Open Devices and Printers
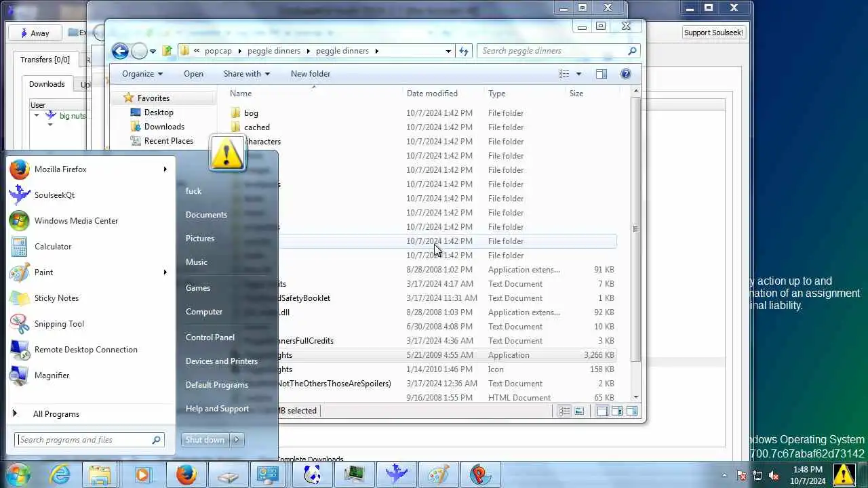868x488 pixels. point(222,361)
